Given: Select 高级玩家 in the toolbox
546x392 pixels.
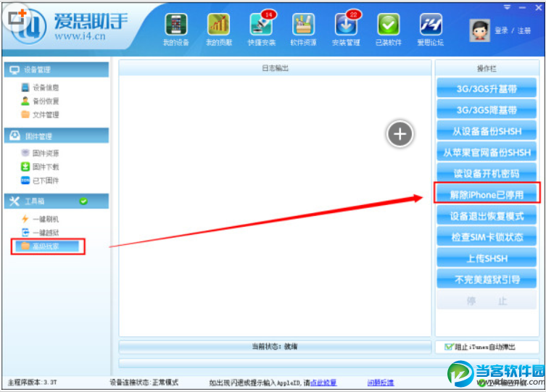Looking at the screenshot, I should pos(47,246).
